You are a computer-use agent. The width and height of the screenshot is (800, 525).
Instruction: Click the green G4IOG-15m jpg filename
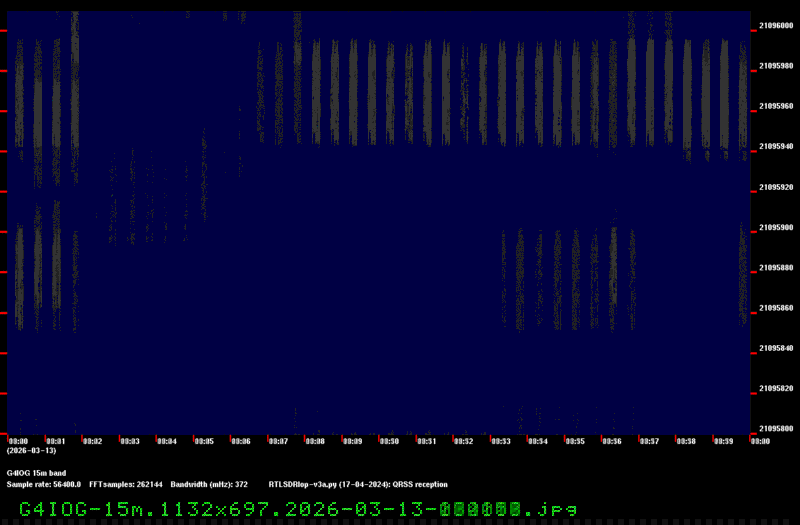(x=298, y=509)
